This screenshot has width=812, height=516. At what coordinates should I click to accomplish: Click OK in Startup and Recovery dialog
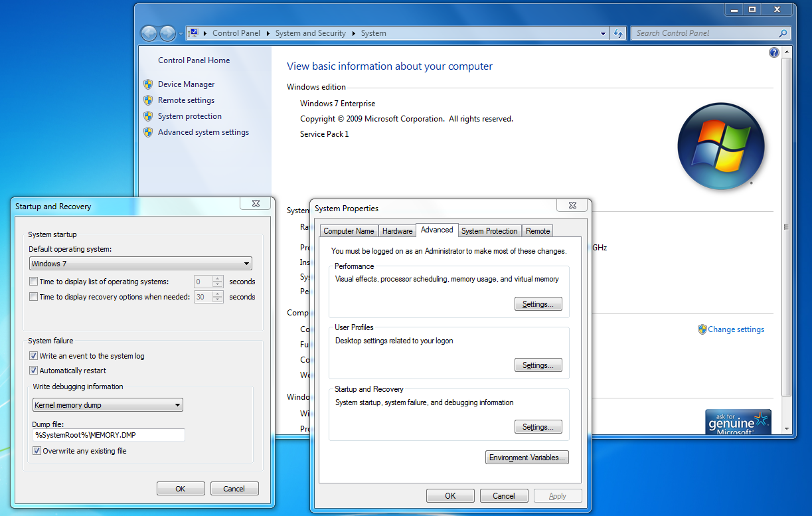tap(181, 489)
